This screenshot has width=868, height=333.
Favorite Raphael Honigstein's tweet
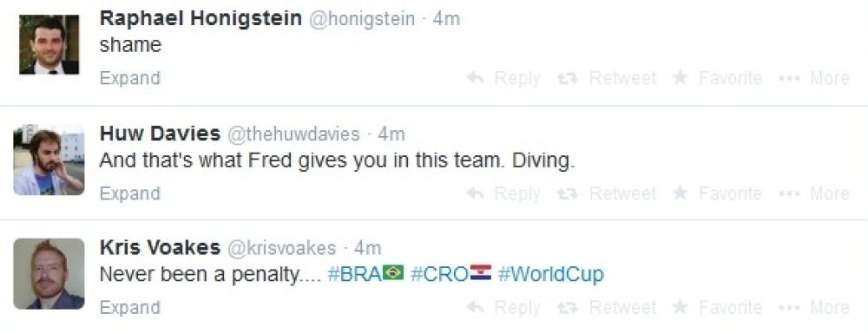point(717,78)
